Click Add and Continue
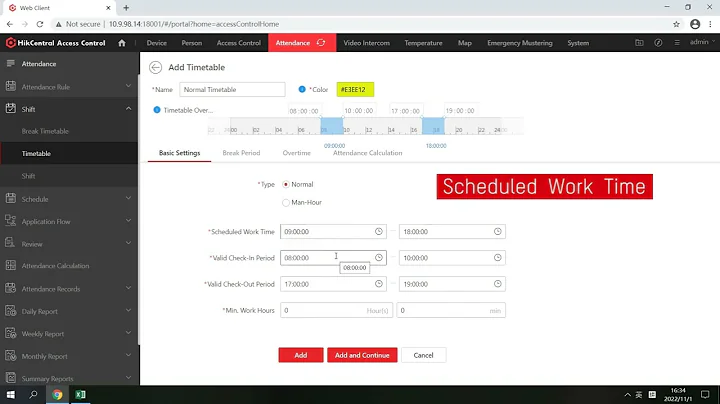 362,355
